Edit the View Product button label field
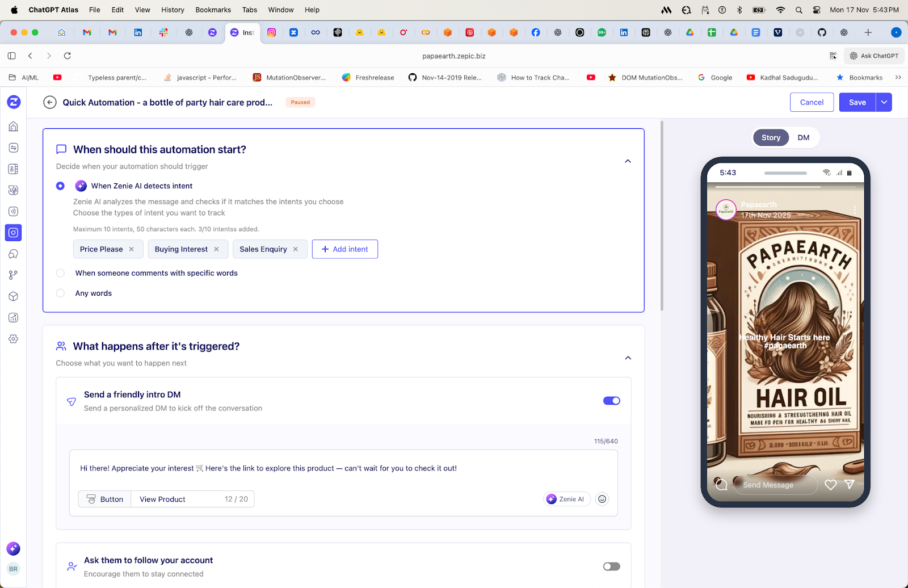The height and width of the screenshot is (588, 908). pos(193,499)
